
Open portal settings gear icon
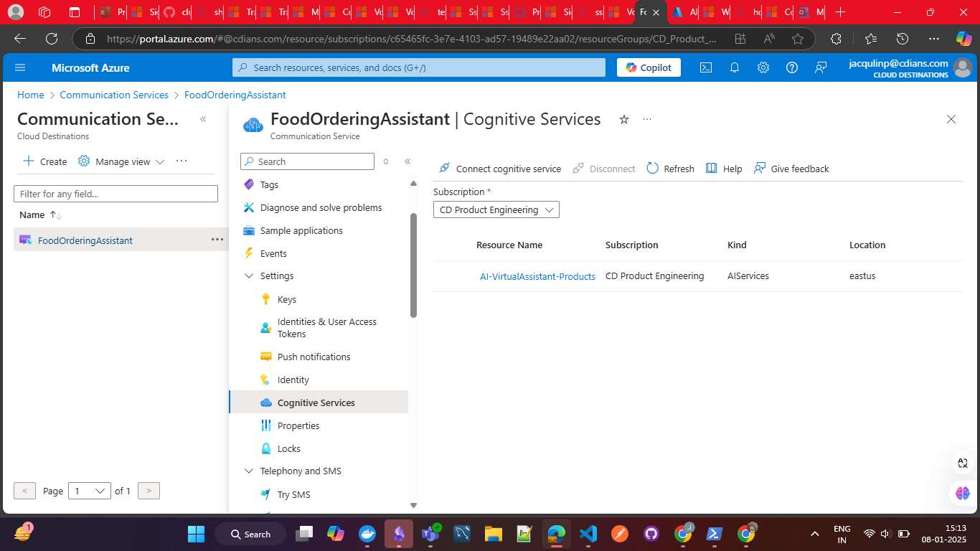pyautogui.click(x=763, y=67)
